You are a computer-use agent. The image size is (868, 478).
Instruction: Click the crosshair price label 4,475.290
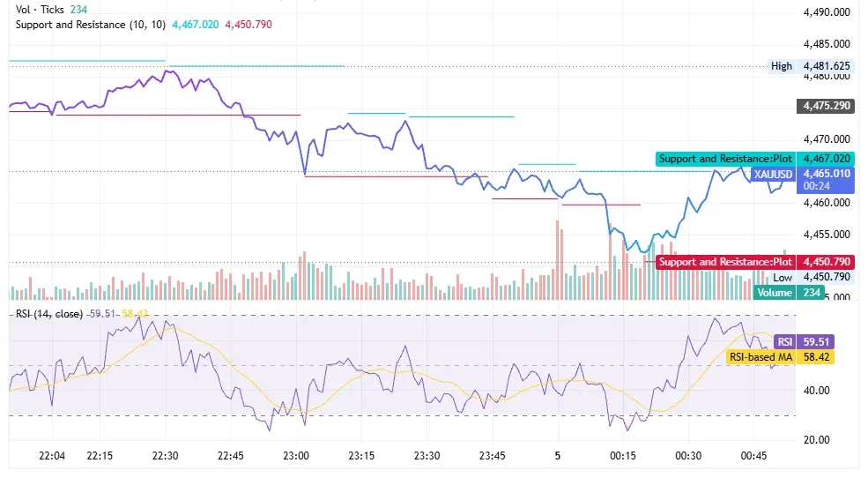coord(826,106)
